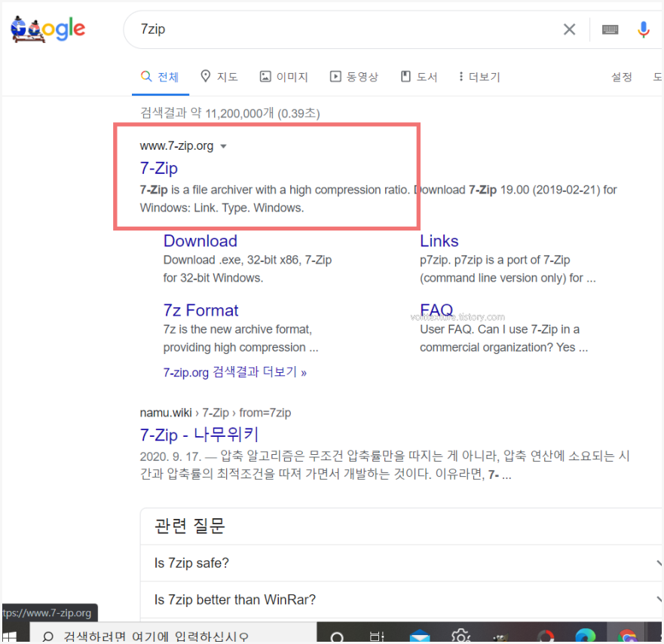The height and width of the screenshot is (644, 664).
Task: Open the Settings gear in the taskbar
Action: 461,636
